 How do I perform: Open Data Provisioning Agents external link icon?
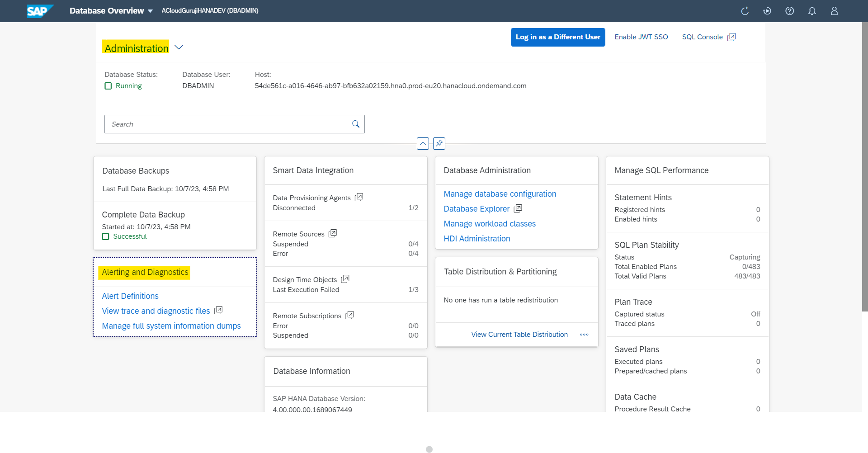tap(359, 198)
